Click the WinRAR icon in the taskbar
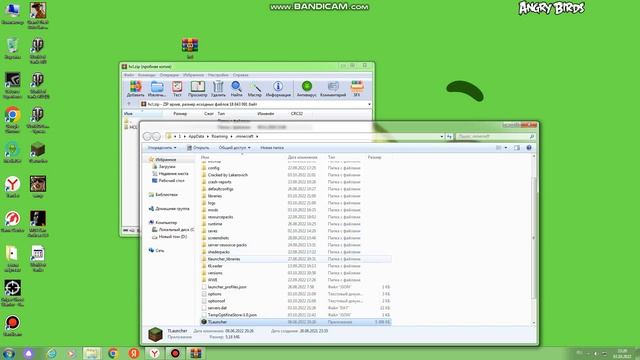Image resolution: width=640 pixels, height=360 pixels. coord(196,353)
